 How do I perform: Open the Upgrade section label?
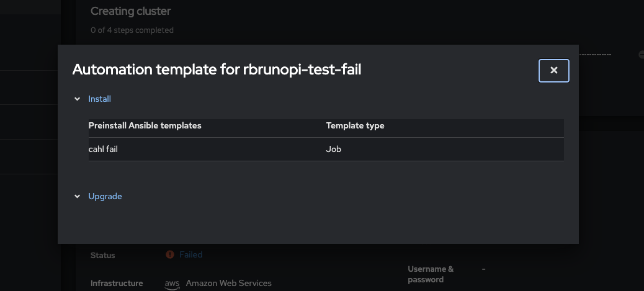tap(105, 196)
